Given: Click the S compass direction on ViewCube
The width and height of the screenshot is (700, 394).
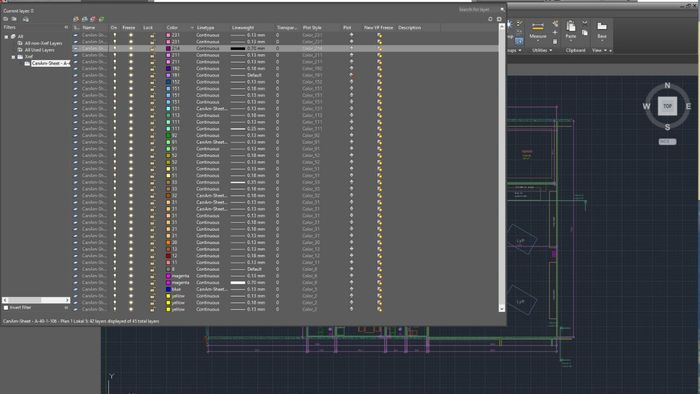Looking at the screenshot, I should point(667,127).
